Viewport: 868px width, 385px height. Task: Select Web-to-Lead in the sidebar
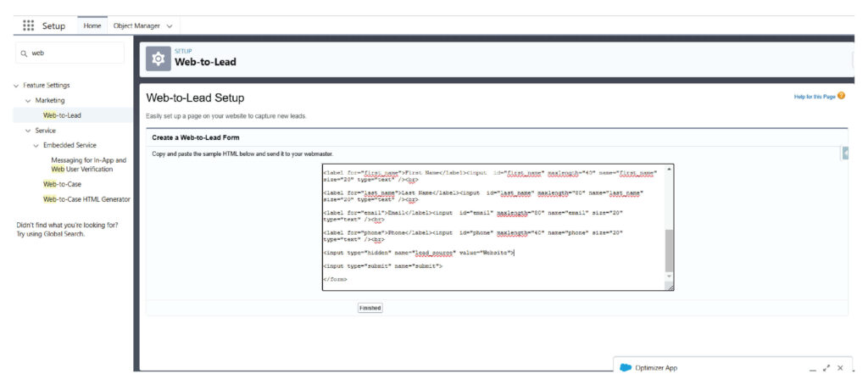point(62,115)
